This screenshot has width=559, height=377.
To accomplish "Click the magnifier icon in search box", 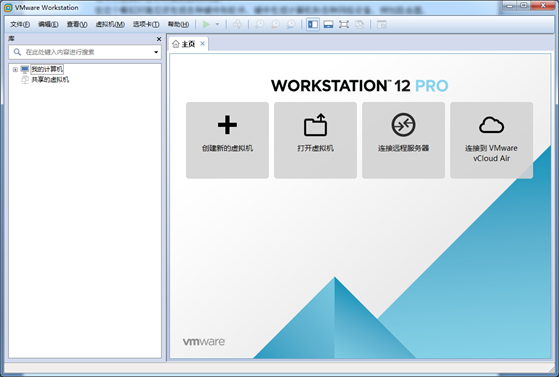I will 17,52.
